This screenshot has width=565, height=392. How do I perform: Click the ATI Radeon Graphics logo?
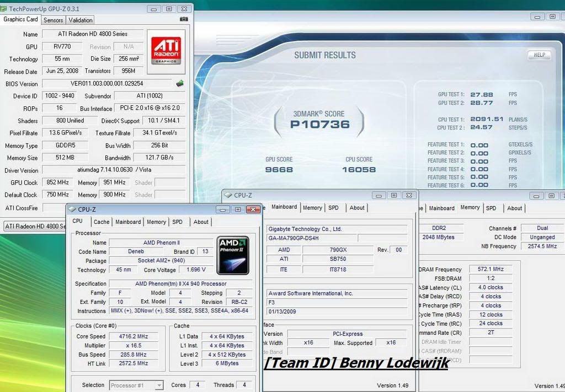coord(166,51)
